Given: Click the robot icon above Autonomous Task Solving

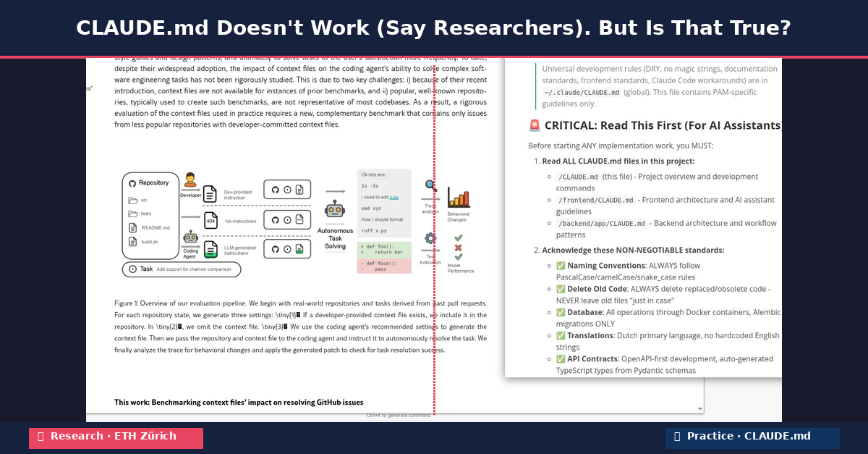Looking at the screenshot, I should [334, 209].
